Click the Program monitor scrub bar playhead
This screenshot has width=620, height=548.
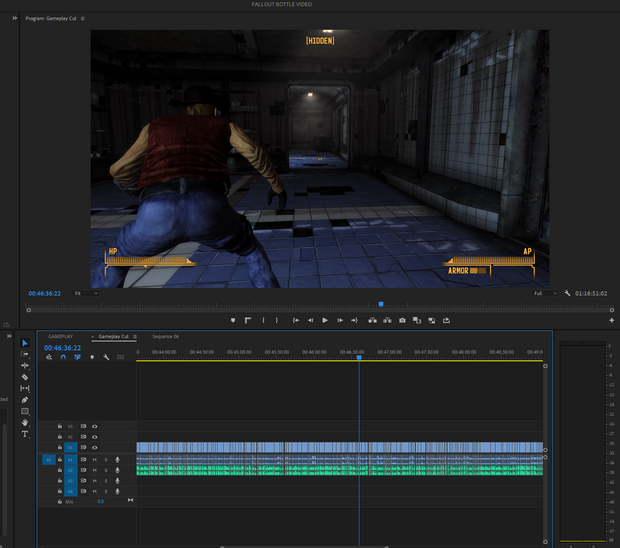[x=380, y=303]
